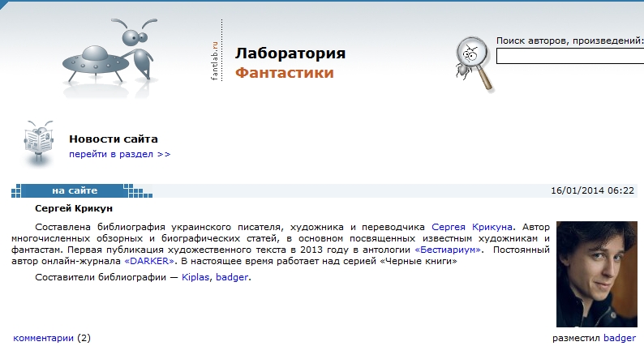Click the 16/01/2014 06:22 news date
644x346 pixels.
tap(592, 190)
